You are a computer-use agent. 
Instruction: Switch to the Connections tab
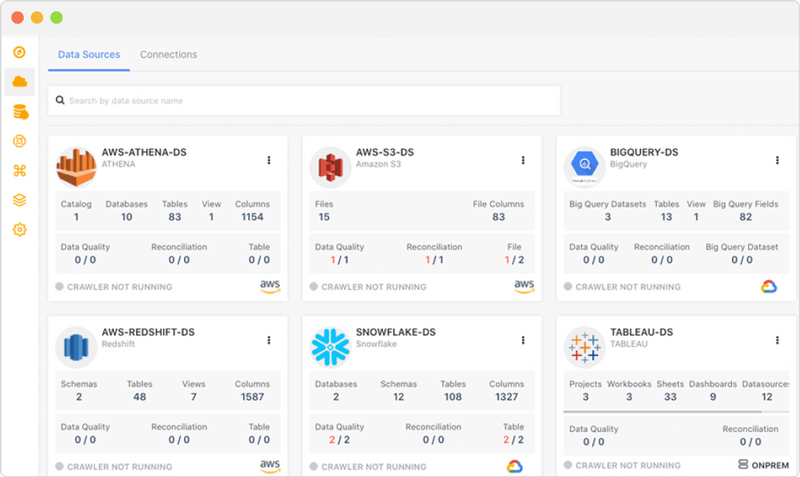coord(168,55)
